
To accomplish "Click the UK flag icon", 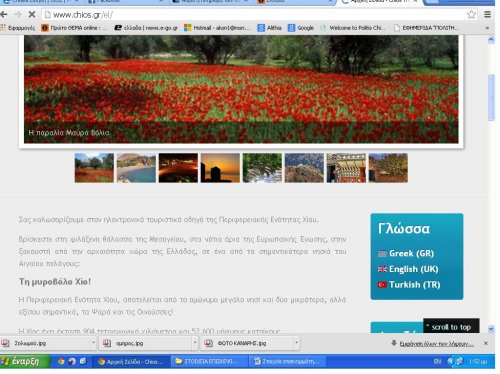I will pos(382,269).
